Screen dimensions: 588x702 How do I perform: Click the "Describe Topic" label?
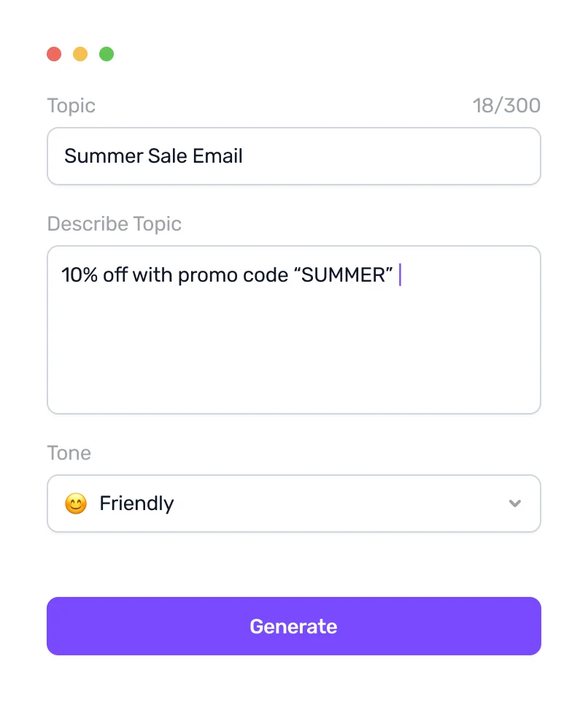click(x=114, y=224)
